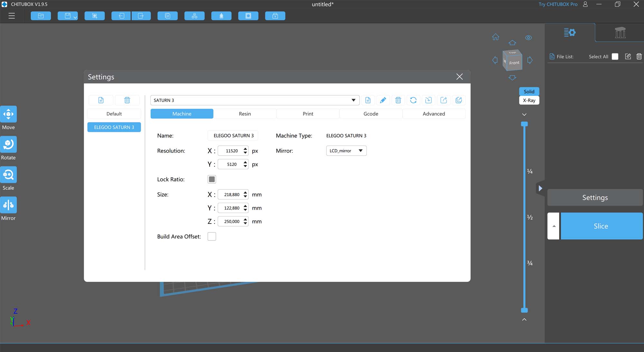Switch to the Print tab
644x352 pixels.
308,114
